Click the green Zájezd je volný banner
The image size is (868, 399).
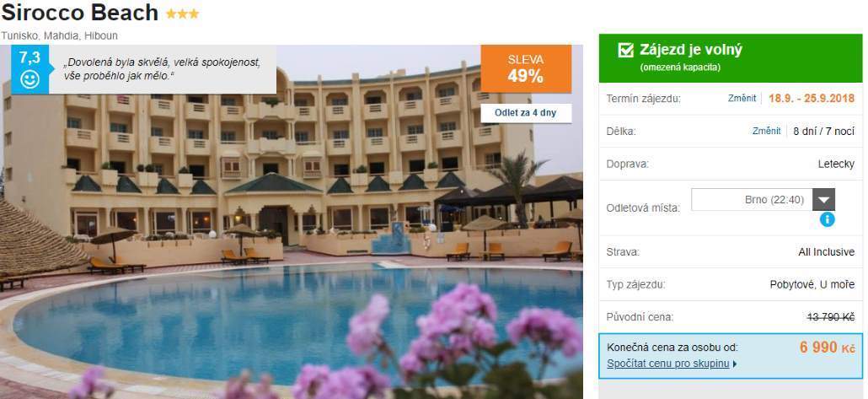(730, 58)
